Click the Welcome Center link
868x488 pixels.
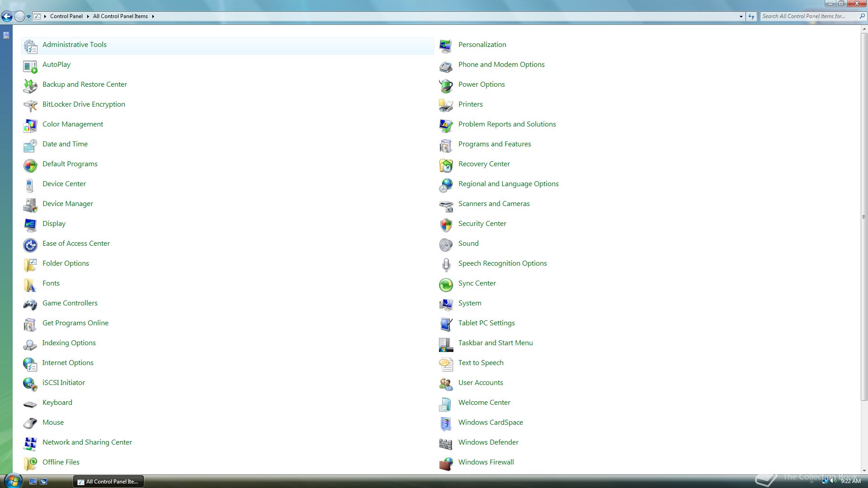tap(484, 403)
